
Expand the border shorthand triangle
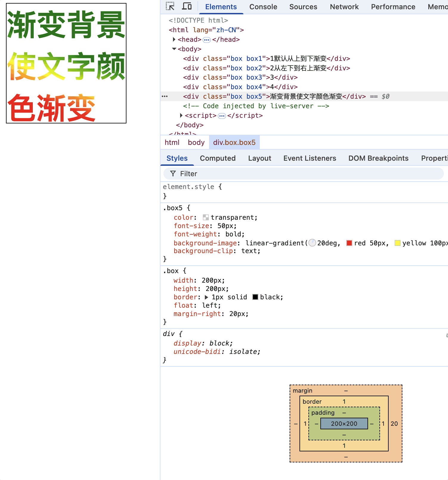pyautogui.click(x=206, y=297)
